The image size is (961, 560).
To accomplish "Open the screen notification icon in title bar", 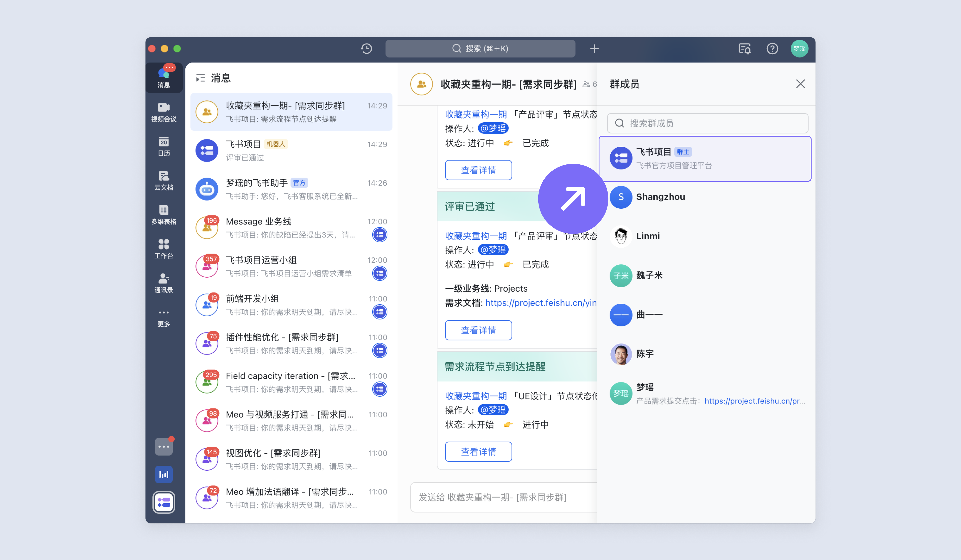I will (x=744, y=48).
